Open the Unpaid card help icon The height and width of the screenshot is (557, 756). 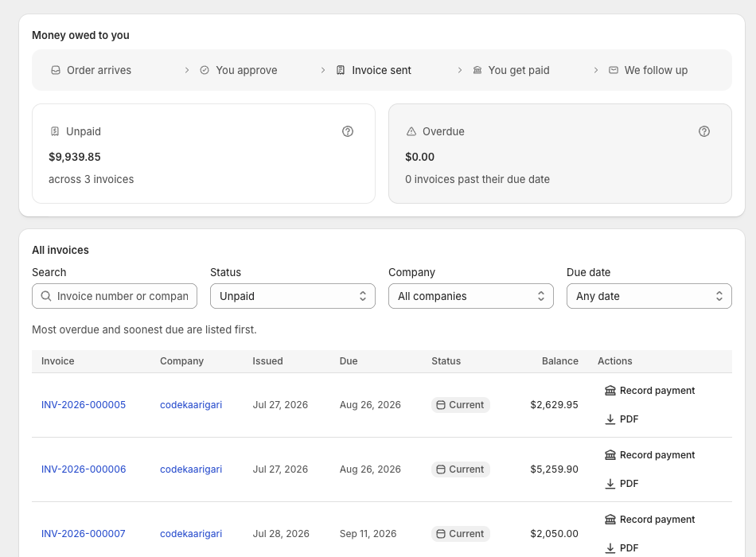pyautogui.click(x=348, y=131)
